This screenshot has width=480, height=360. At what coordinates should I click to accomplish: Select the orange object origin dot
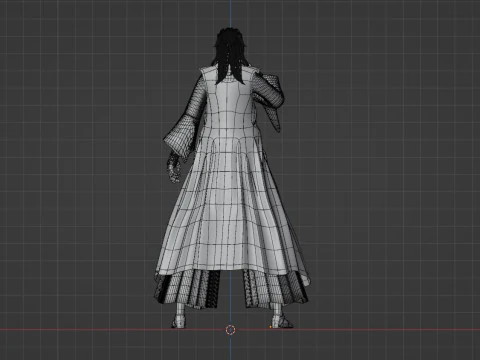tap(270, 327)
